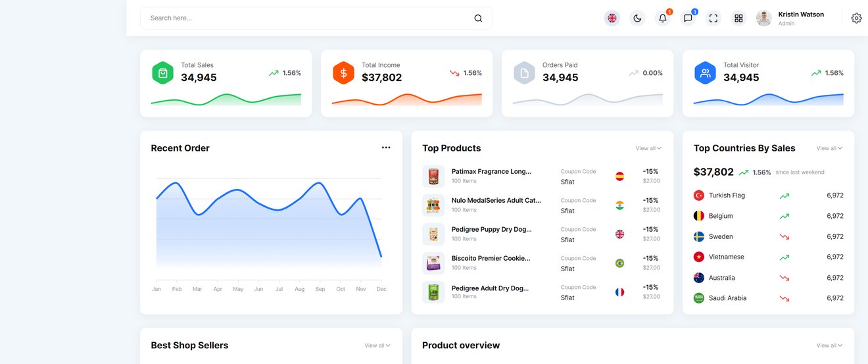
Task: Click the Kristin Watson name text
Action: tap(801, 14)
